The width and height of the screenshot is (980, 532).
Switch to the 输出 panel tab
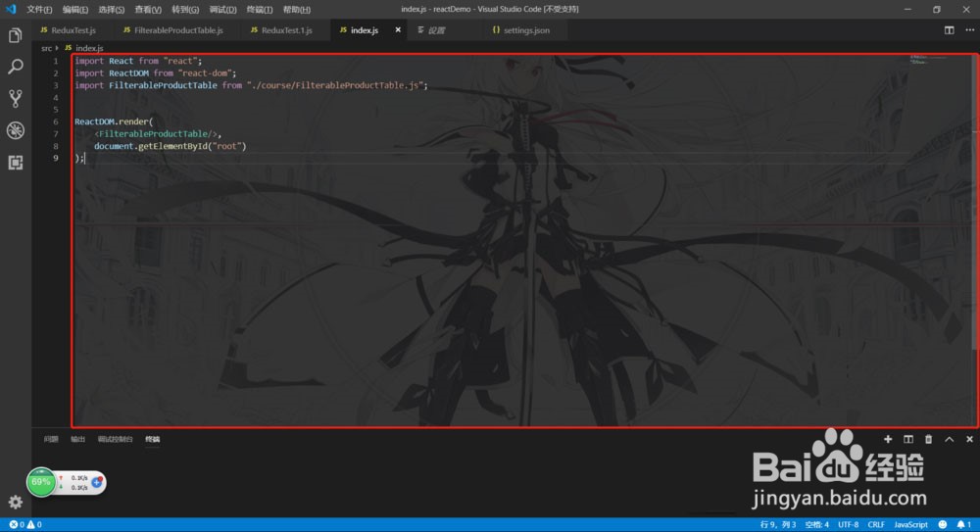[77, 440]
